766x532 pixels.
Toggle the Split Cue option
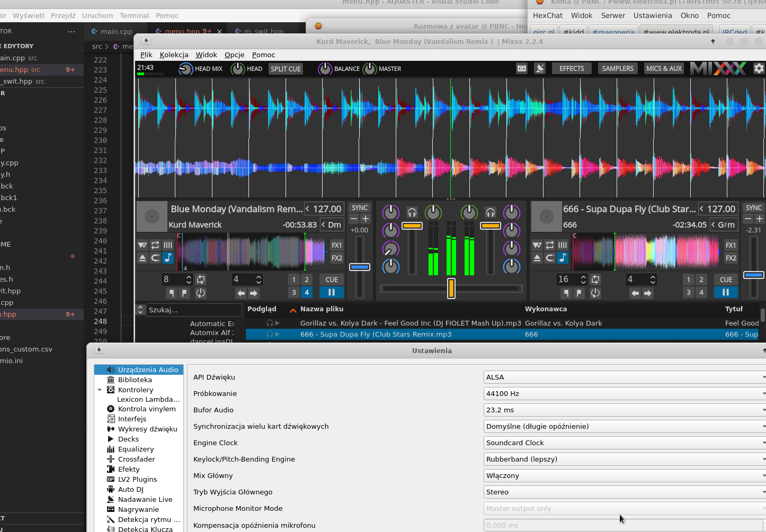pyautogui.click(x=286, y=69)
